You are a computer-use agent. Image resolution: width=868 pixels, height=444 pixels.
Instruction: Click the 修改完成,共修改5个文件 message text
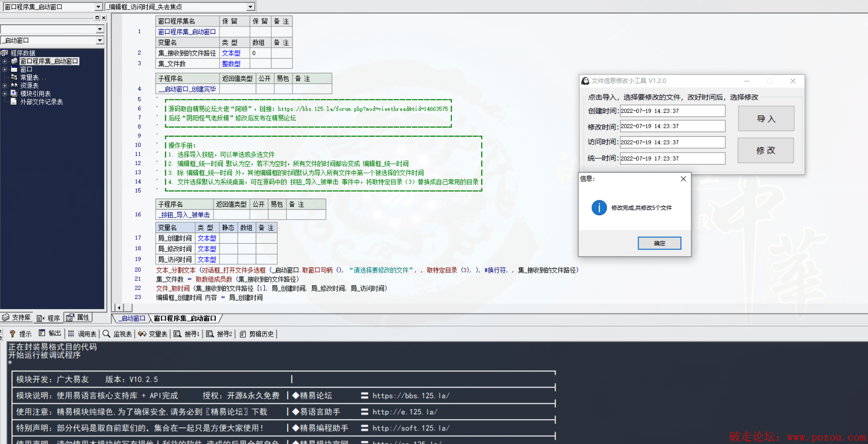click(642, 208)
